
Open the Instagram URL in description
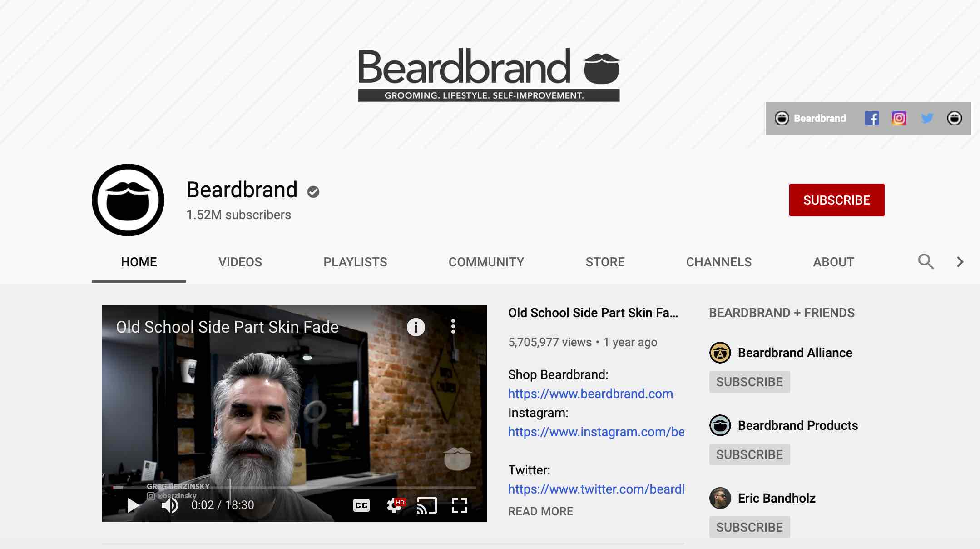(x=596, y=432)
